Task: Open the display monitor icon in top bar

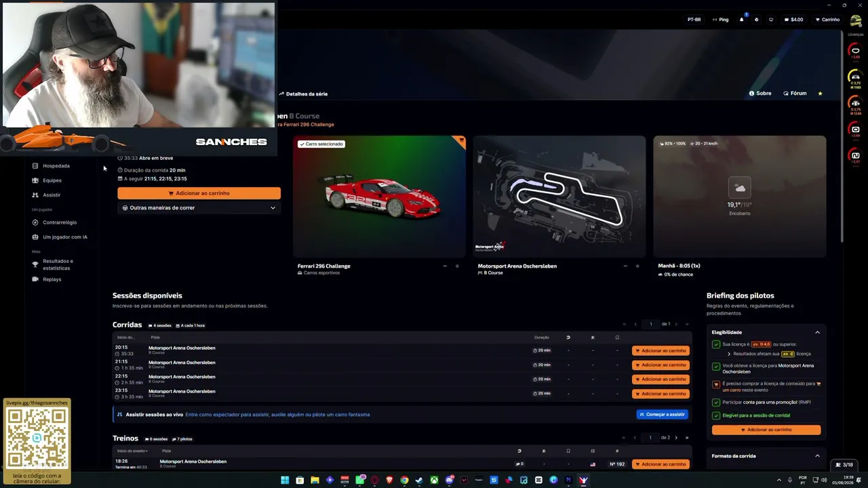Action: pyautogui.click(x=771, y=20)
